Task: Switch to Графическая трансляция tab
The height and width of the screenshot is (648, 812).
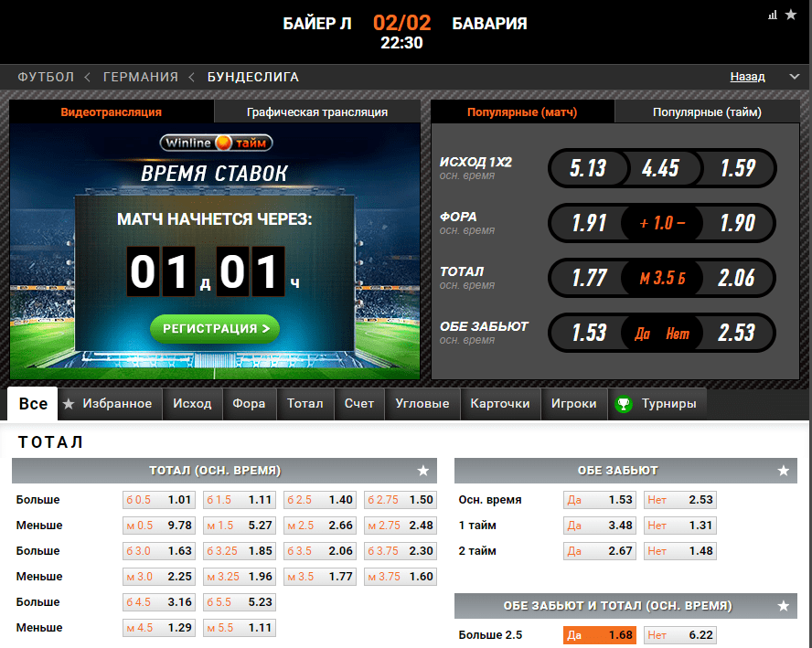Action: point(317,112)
